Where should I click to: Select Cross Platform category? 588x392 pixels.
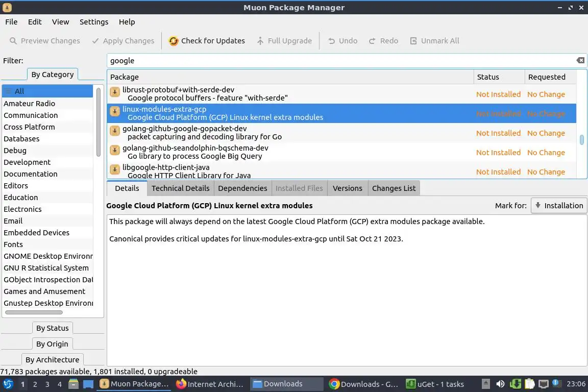pyautogui.click(x=47, y=127)
